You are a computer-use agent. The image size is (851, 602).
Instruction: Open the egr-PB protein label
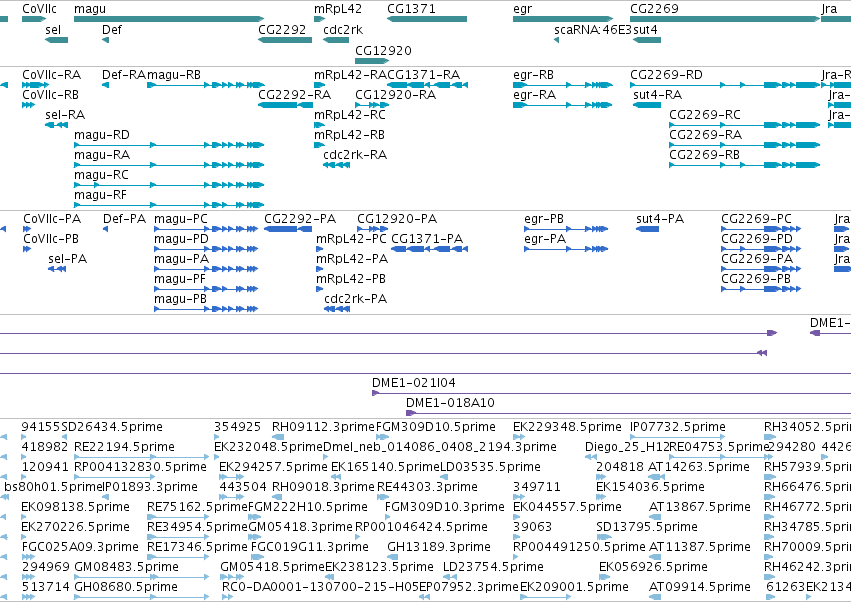click(x=544, y=219)
